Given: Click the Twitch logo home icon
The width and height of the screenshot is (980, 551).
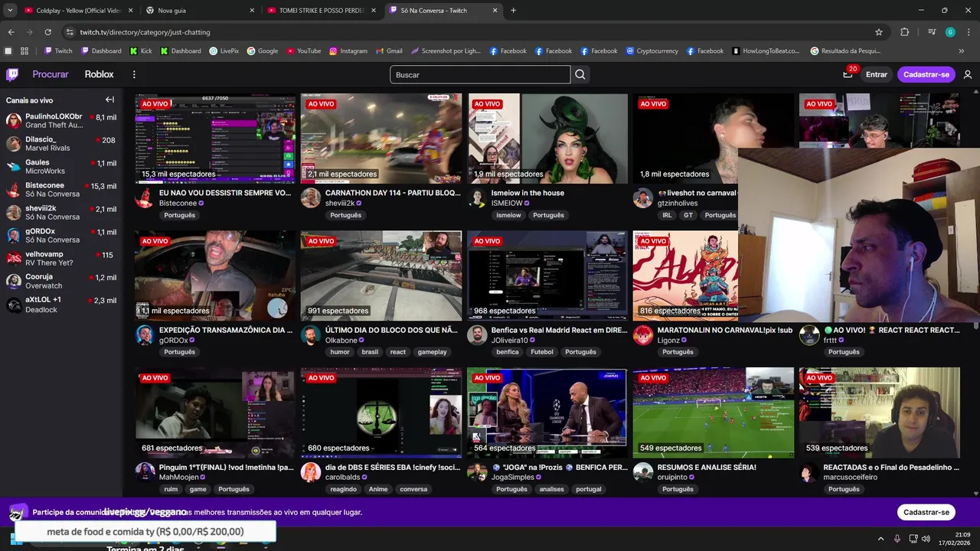Looking at the screenshot, I should pos(12,74).
